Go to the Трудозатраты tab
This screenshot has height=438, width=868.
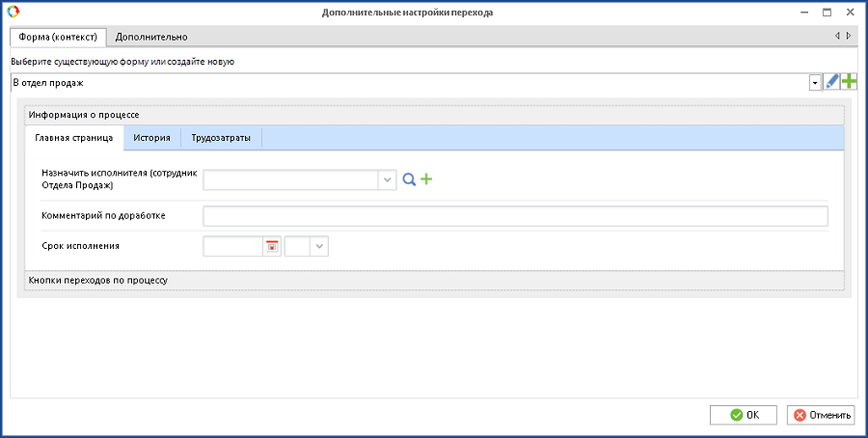[221, 138]
